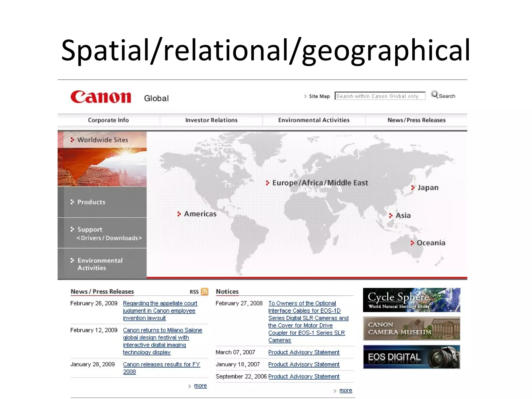This screenshot has height=399, width=532.
Task: Open the EOS-1D Optional Interface Cables notice
Action: (x=308, y=322)
